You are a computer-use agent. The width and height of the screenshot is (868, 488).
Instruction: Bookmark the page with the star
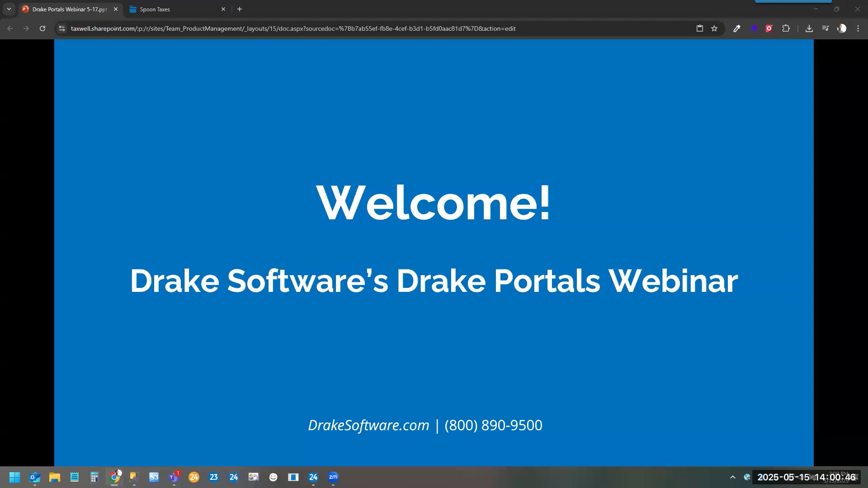[x=714, y=28]
